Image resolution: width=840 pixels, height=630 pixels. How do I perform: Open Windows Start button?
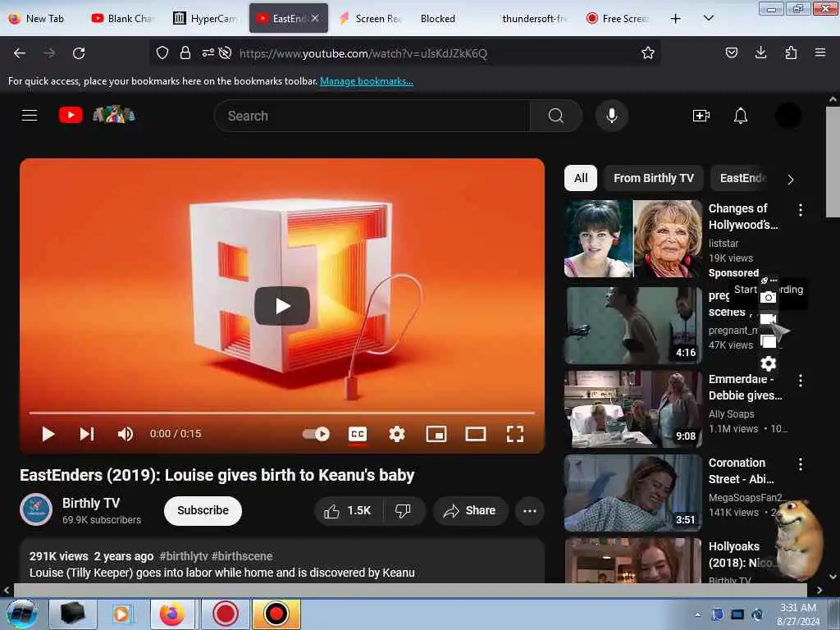click(x=21, y=614)
